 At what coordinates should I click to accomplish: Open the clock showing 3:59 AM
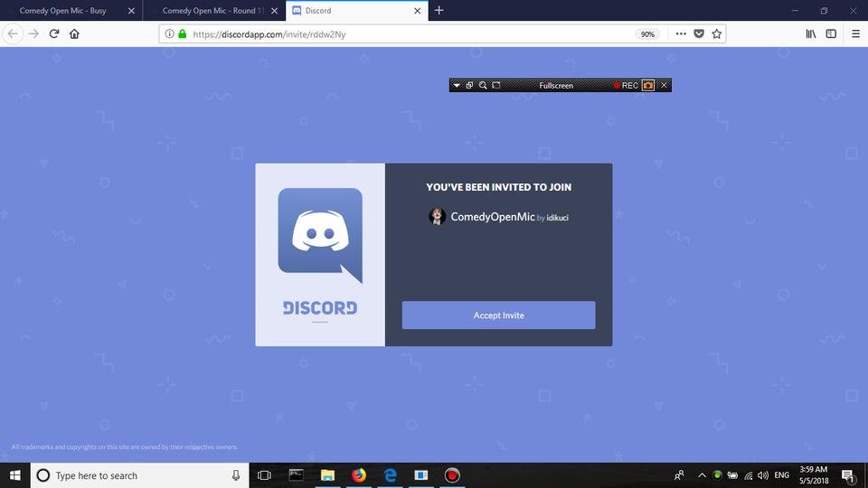coord(814,475)
